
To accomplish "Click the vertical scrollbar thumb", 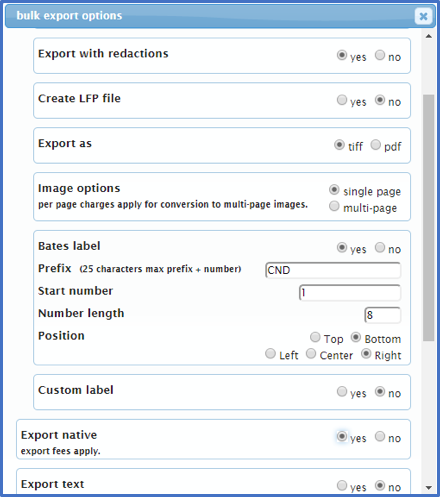I will click(429, 218).
